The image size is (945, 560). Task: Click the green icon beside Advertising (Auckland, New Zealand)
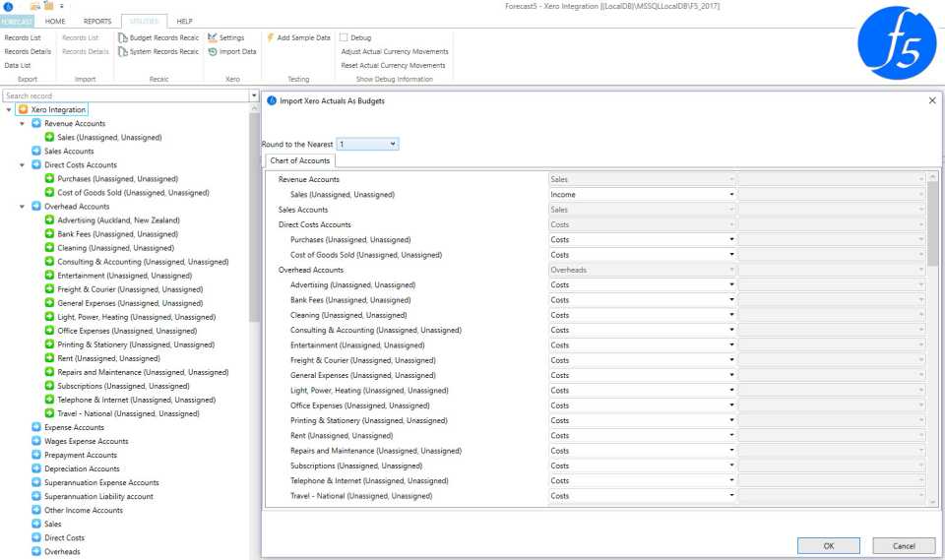(49, 220)
